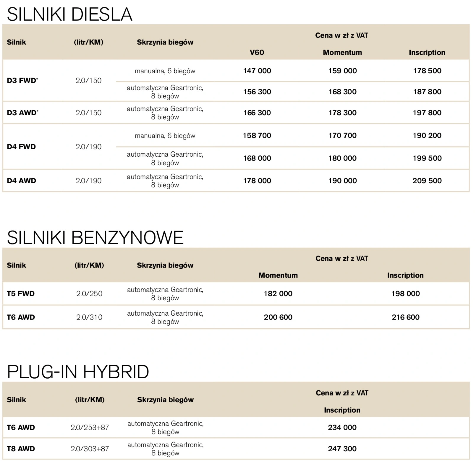Select the T8 AWD hybrid engine label

pos(21,449)
